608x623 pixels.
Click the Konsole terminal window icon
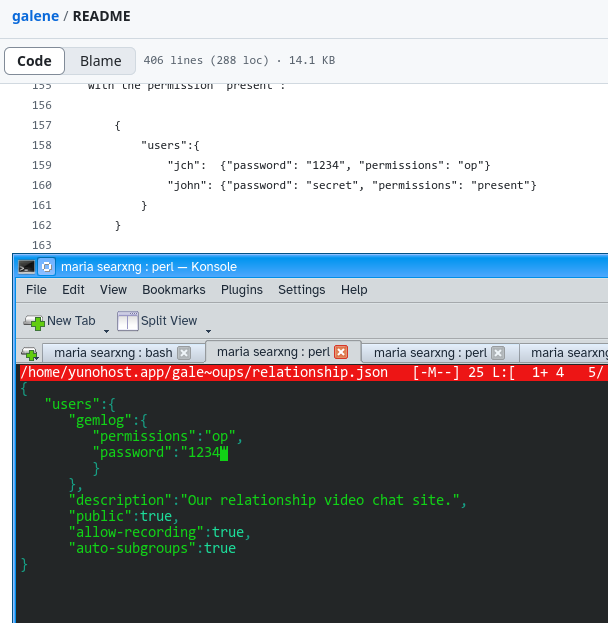(x=27, y=267)
